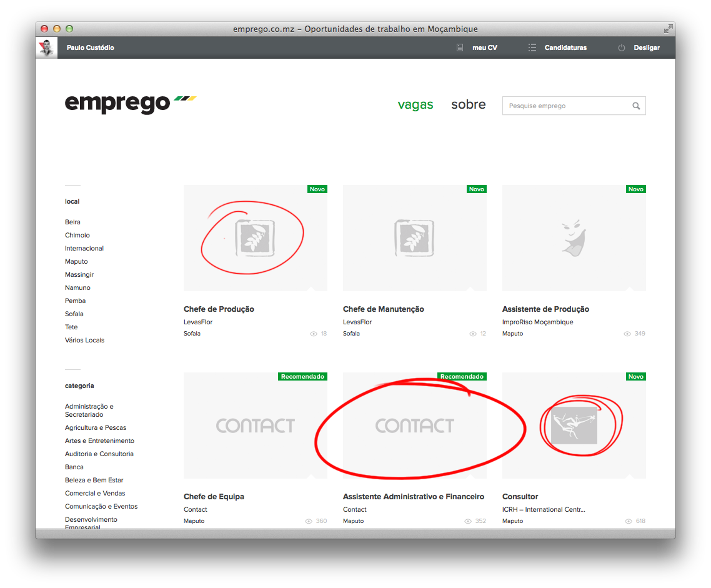Screen dimensions: 711x588
Task: Click Contact under Chefe de Equipa
Action: click(196, 510)
